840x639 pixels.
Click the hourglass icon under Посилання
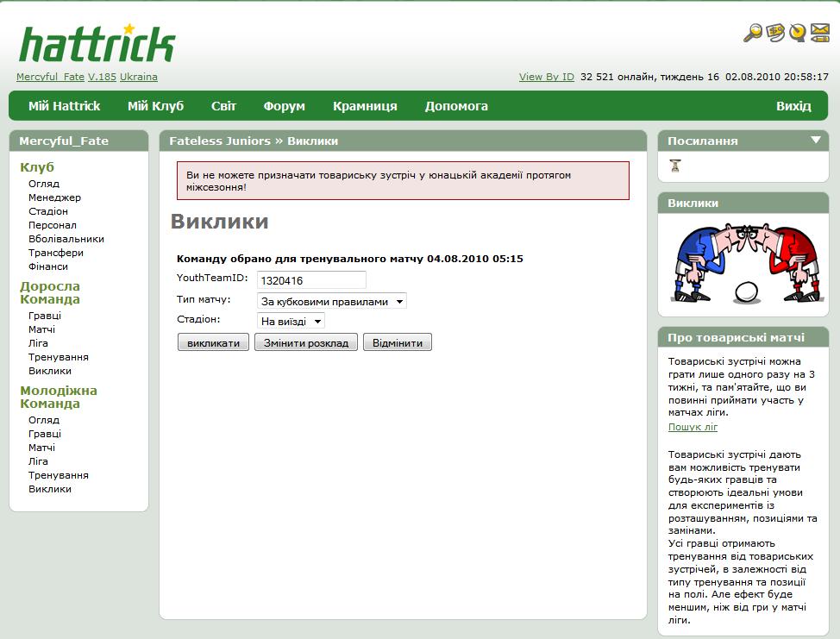tap(675, 166)
